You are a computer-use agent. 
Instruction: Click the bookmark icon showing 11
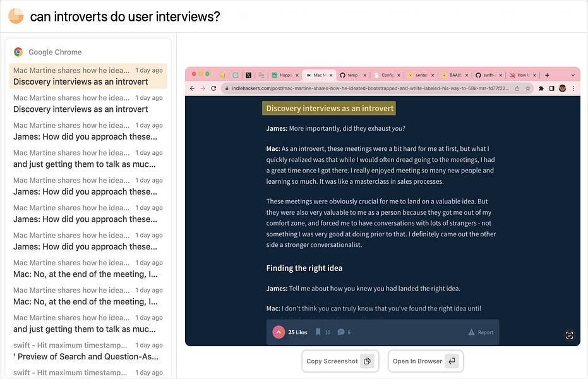[x=318, y=332]
